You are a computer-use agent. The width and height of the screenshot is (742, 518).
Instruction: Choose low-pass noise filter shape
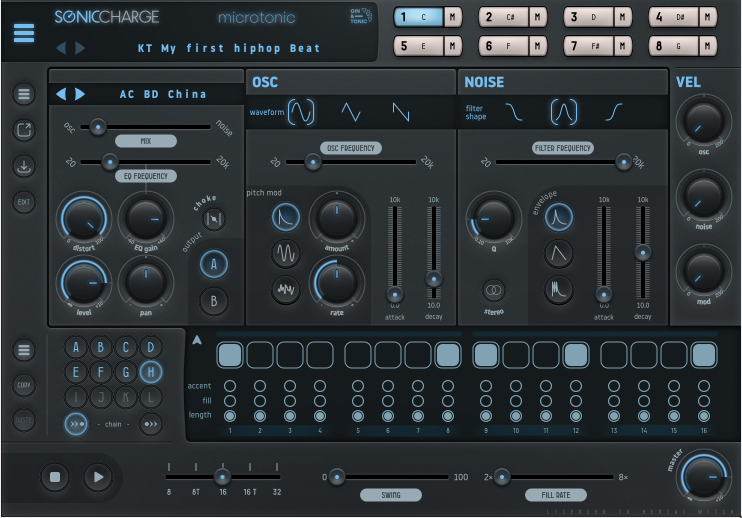514,112
